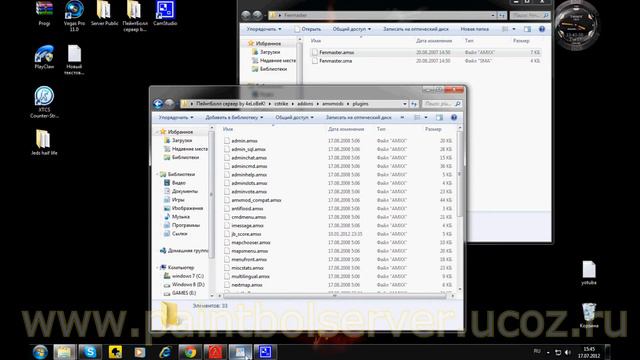Click Записать на оптический диск in the plugins window
This screenshot has height=360, width=640.
(x=358, y=118)
